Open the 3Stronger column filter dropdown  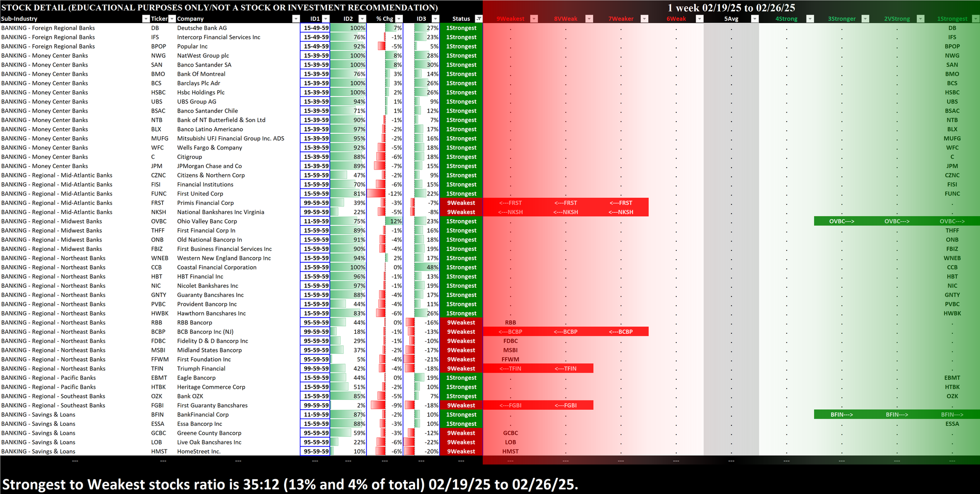pyautogui.click(x=865, y=19)
